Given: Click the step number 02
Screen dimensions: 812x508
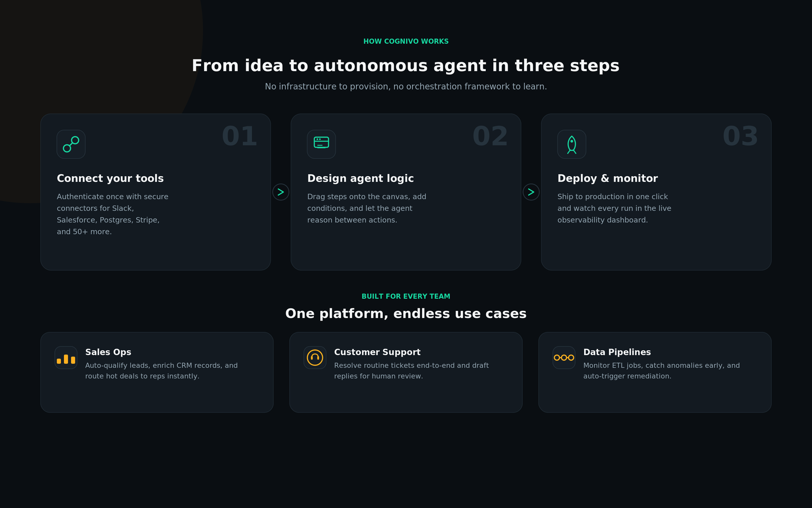Looking at the screenshot, I should (490, 136).
